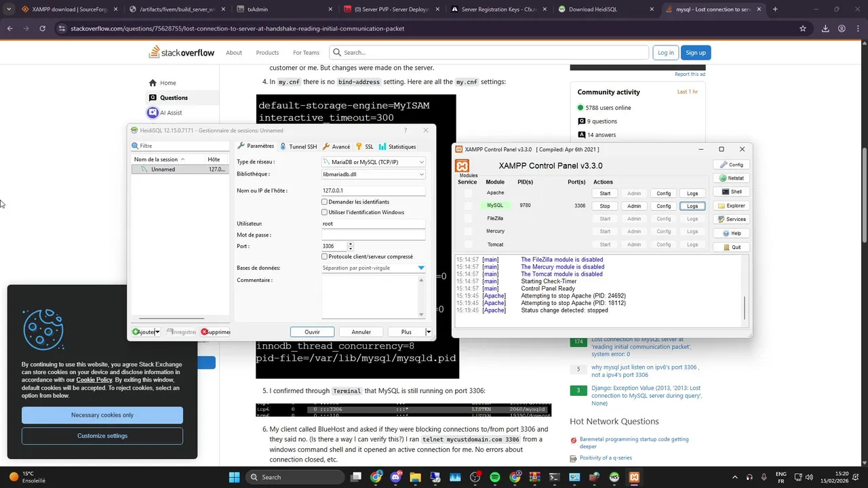Click the Stack Overflow search box

tap(489, 53)
